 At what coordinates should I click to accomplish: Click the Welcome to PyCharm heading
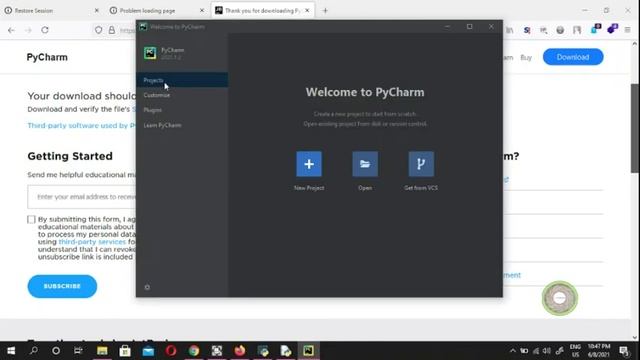[365, 92]
